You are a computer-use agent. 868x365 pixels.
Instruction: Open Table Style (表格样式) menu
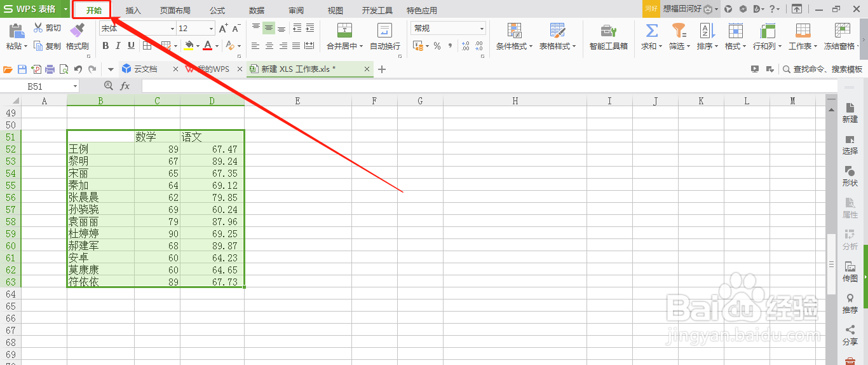point(558,37)
